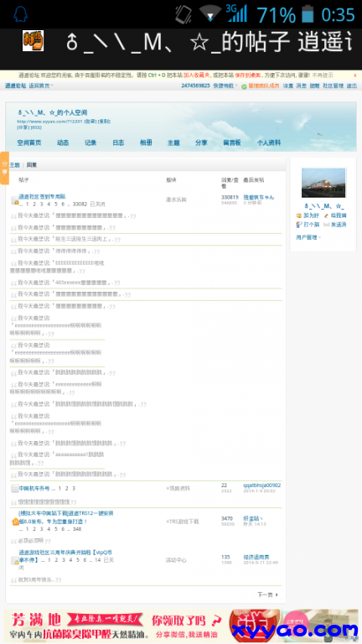Tap the screen rotation status icon
Image resolution: width=362 pixels, height=644 pixels.
click(x=184, y=14)
